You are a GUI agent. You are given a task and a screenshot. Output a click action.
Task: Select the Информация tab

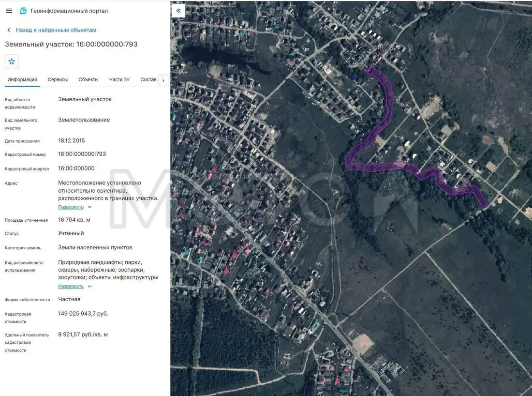[22, 79]
